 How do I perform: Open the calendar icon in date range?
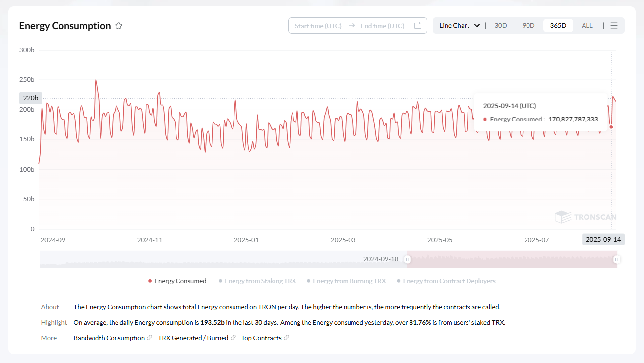pos(417,26)
